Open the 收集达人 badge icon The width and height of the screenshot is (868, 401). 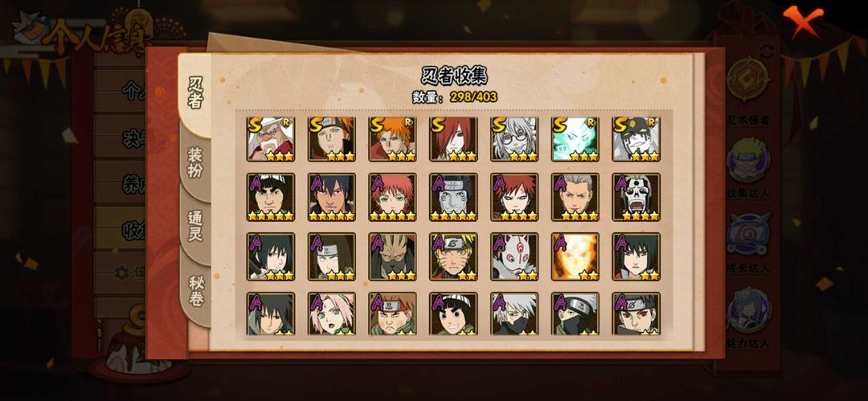click(x=748, y=161)
